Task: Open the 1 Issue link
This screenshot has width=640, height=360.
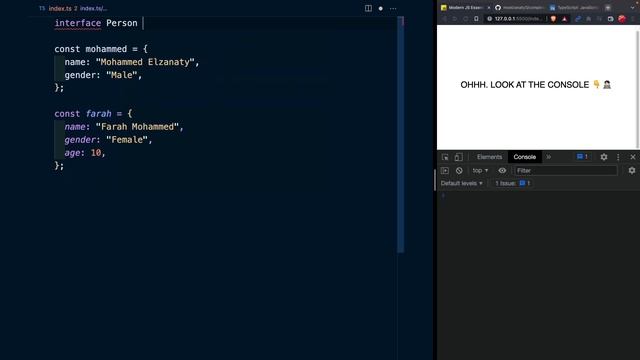Action: (x=513, y=183)
